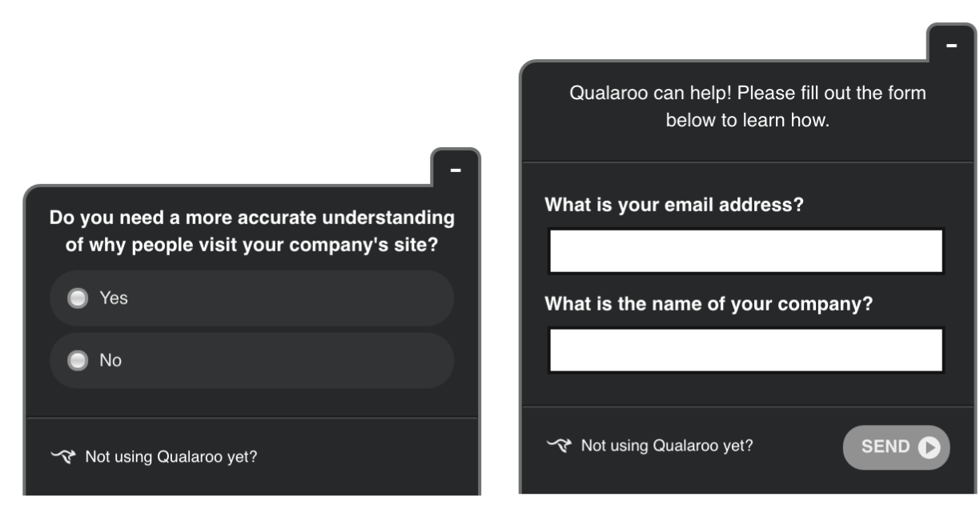Focus the company name input field
Image resolution: width=980 pixels, height=509 pixels.
point(746,350)
